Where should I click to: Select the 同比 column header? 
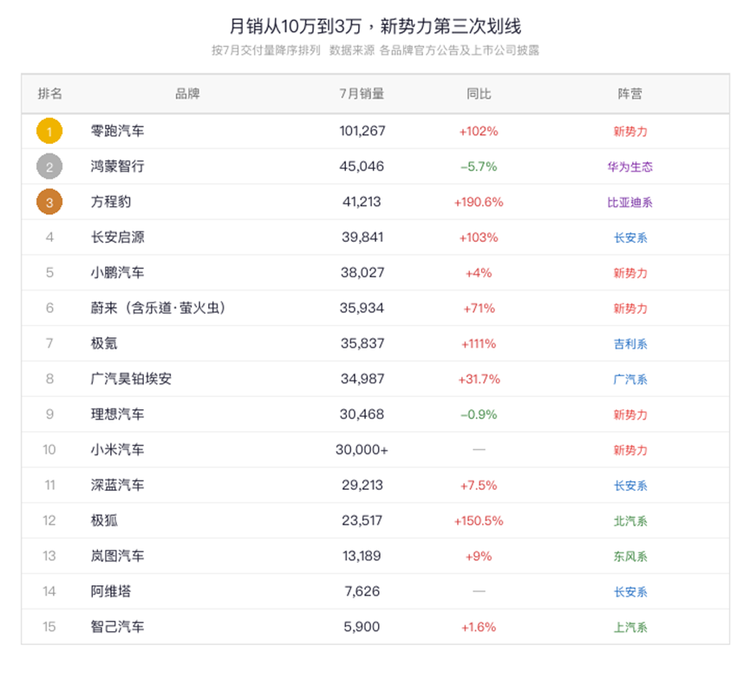pyautogui.click(x=479, y=93)
